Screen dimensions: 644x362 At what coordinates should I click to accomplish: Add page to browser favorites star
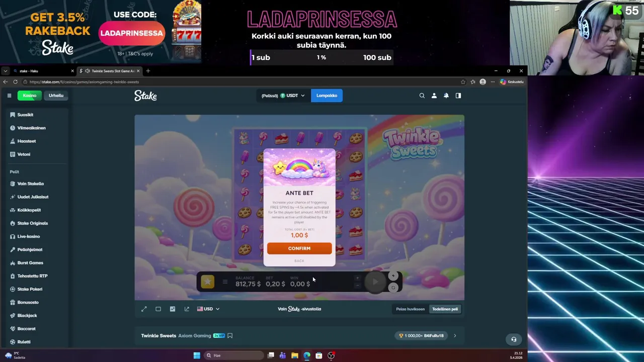463,81
